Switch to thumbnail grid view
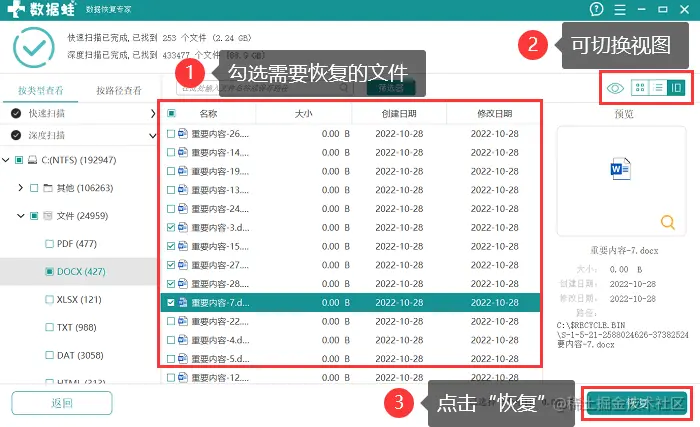Image resolution: width=700 pixels, height=427 pixels. pyautogui.click(x=640, y=88)
